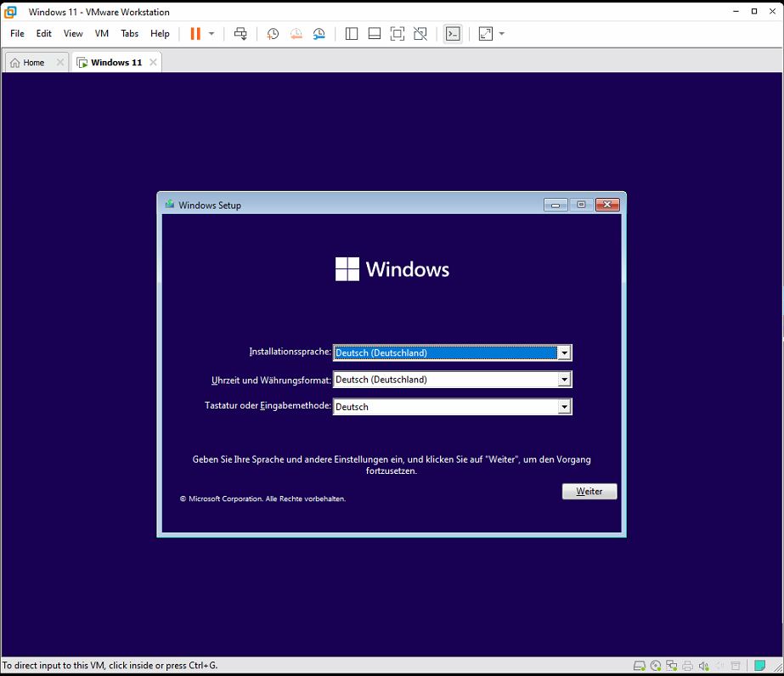Click the sound card status icon

tap(703, 665)
